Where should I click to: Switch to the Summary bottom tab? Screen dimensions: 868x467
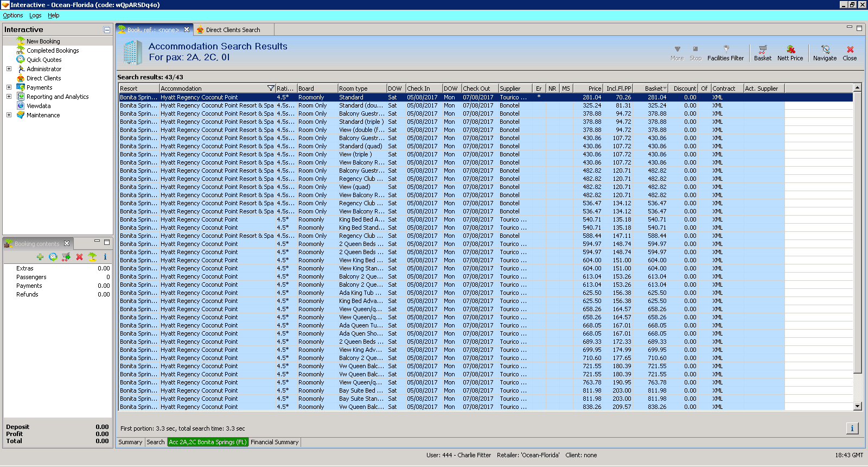(130, 442)
